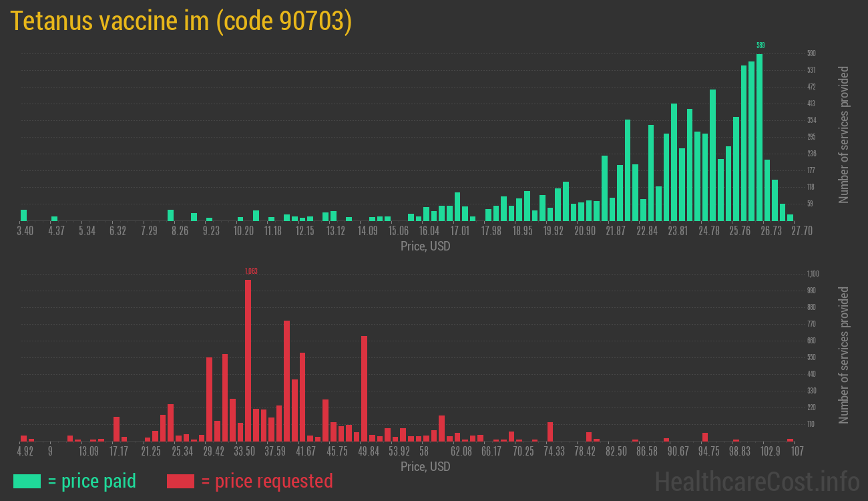The height and width of the screenshot is (501, 868).
Task: Click the green price paid legend swatch
Action: pyautogui.click(x=27, y=481)
